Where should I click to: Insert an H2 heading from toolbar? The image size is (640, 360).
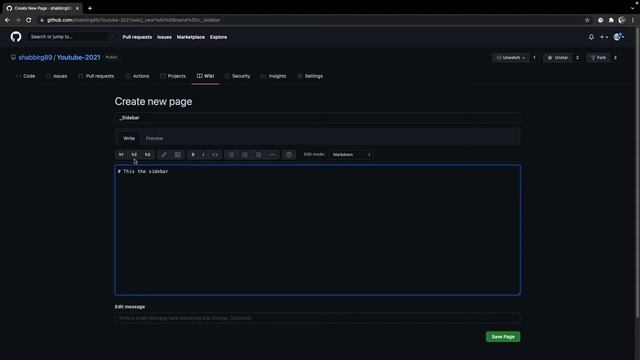point(134,155)
